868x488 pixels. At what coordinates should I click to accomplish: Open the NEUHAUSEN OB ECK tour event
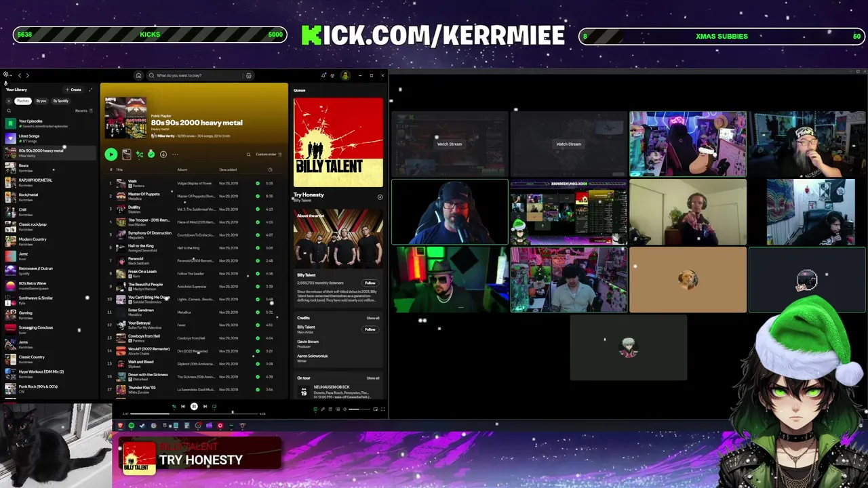[338, 392]
